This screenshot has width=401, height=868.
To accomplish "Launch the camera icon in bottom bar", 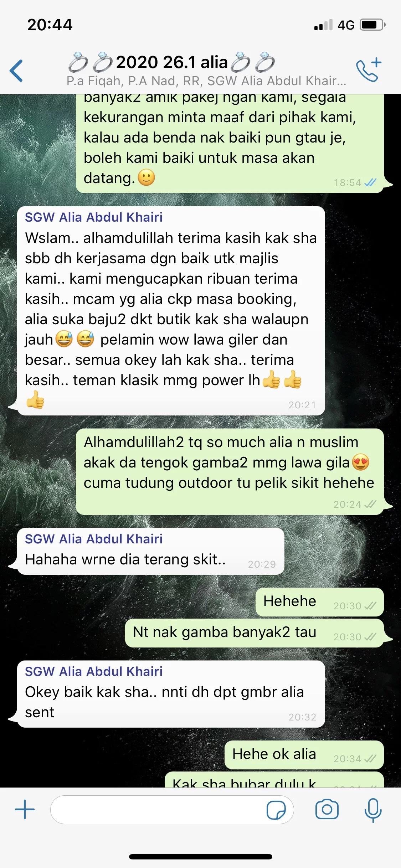I will 327,809.
